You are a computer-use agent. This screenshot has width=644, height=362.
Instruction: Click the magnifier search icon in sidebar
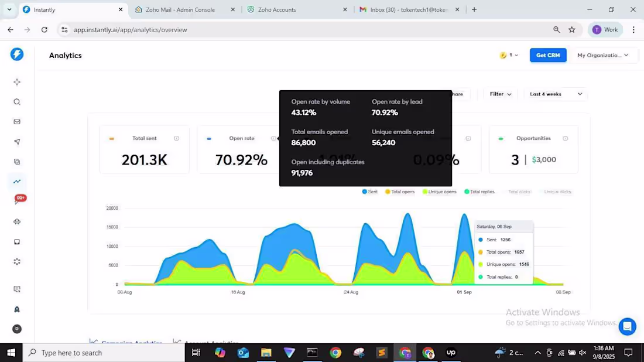(x=17, y=102)
